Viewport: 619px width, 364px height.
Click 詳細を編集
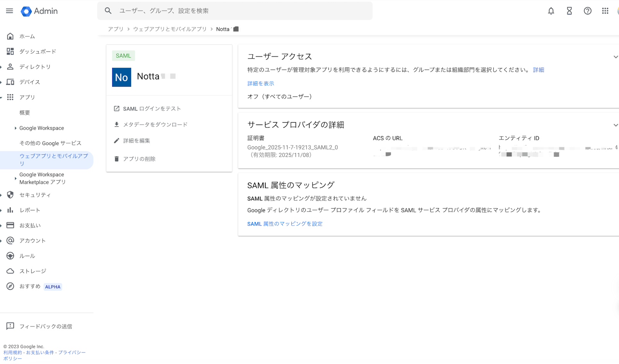[x=137, y=140]
